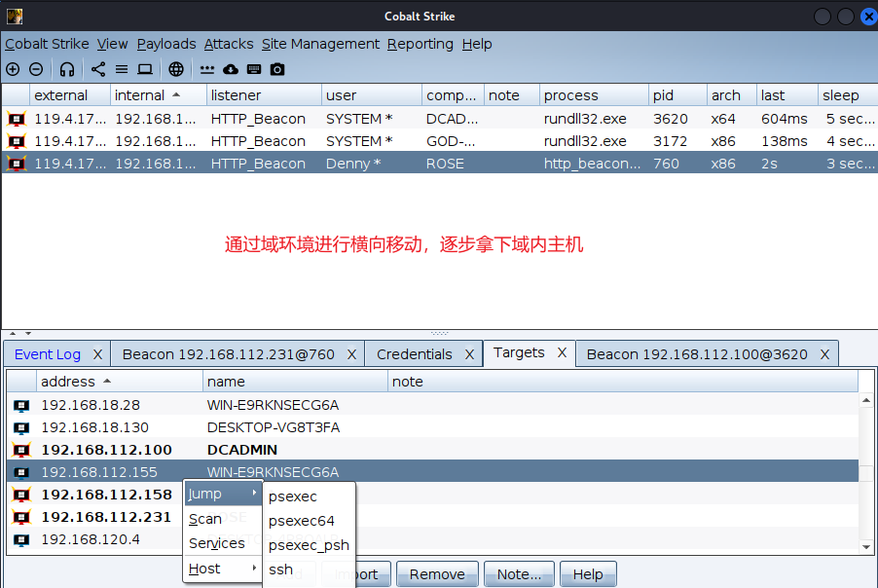The image size is (878, 588).
Task: Open screenshots camera icon
Action: tap(277, 69)
